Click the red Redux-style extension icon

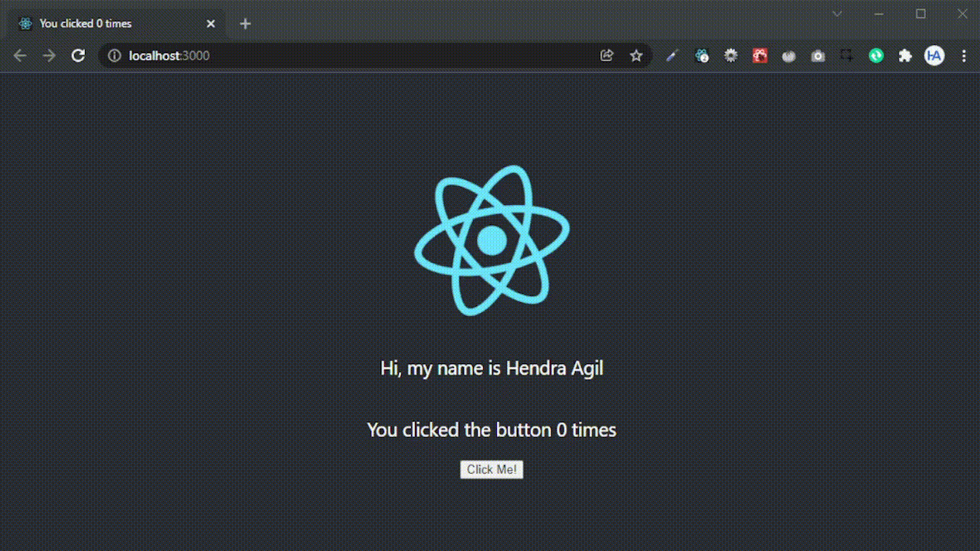[759, 56]
